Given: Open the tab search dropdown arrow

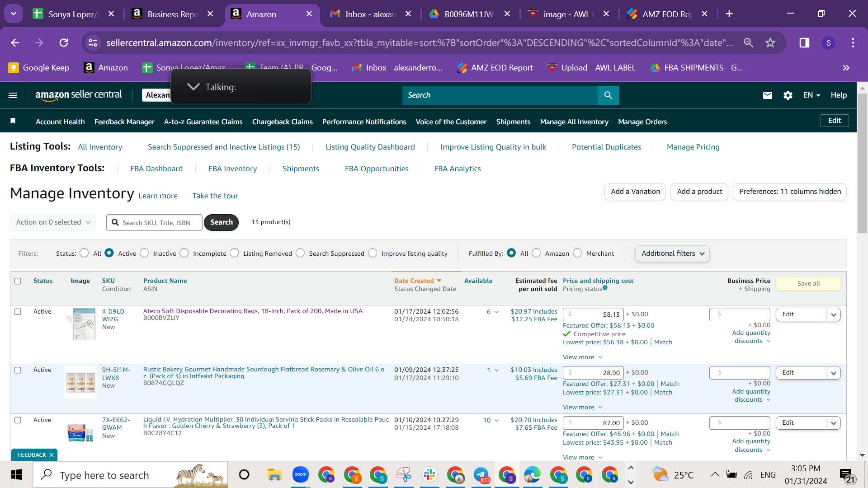Looking at the screenshot, I should [x=14, y=14].
